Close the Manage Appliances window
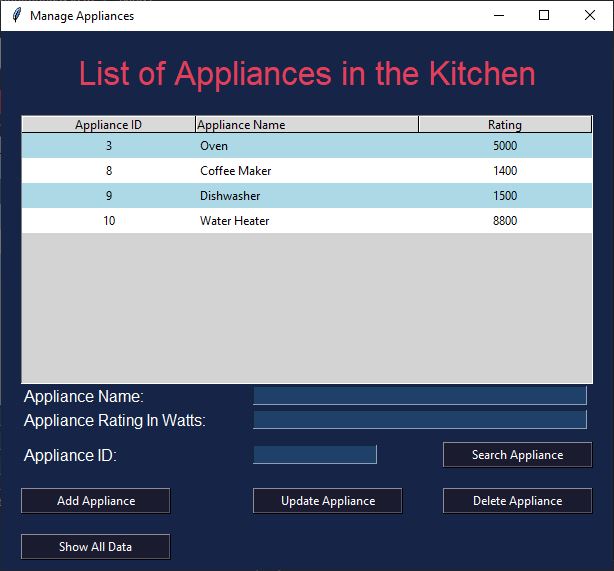This screenshot has height=571, width=614. (590, 15)
